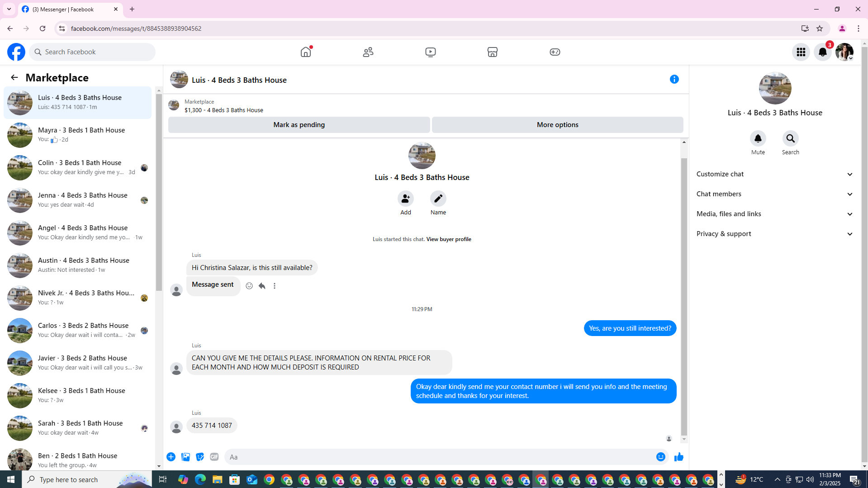
Task: Open More options for the listing
Action: [x=558, y=125]
